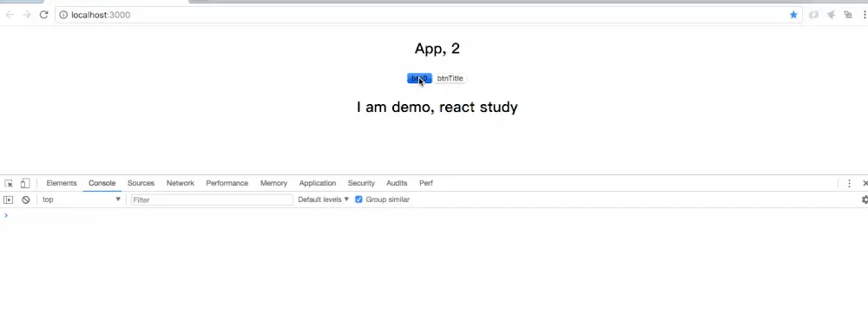Click the console Filter input field
The image size is (868, 314).
(x=212, y=200)
